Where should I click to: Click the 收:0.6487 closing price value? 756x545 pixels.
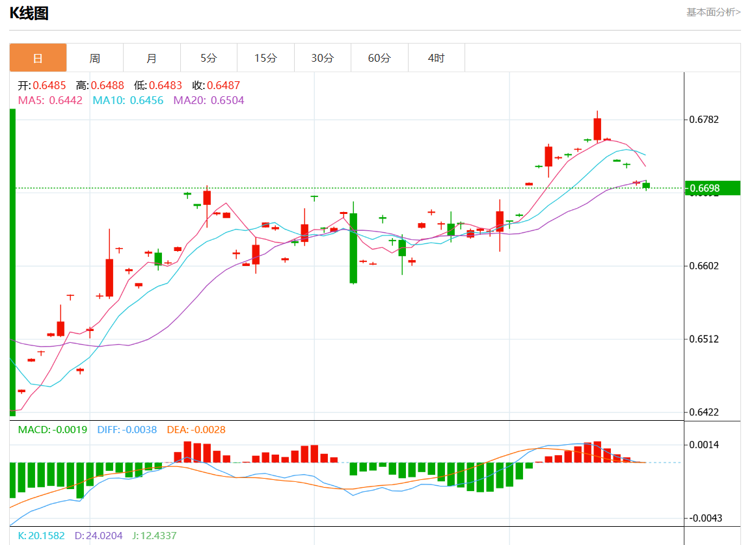pyautogui.click(x=216, y=85)
